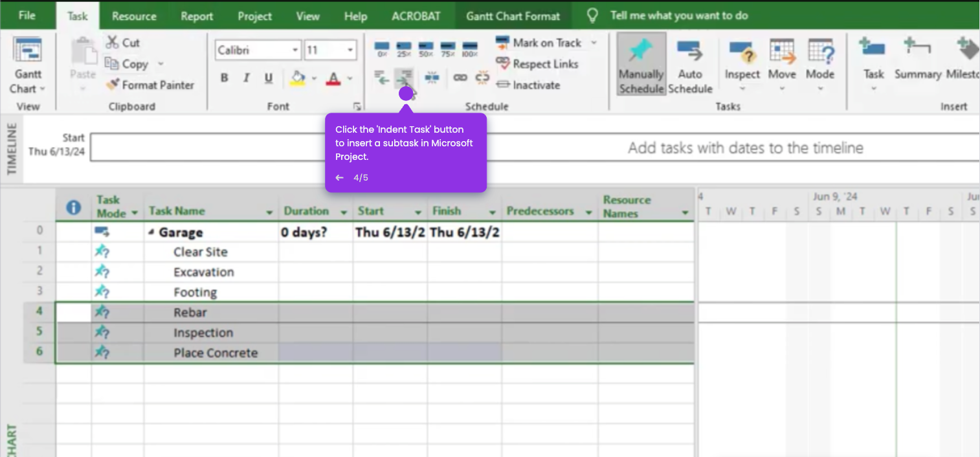Screen dimensions: 980x457
Task: Insert a new Task
Action: (x=873, y=65)
